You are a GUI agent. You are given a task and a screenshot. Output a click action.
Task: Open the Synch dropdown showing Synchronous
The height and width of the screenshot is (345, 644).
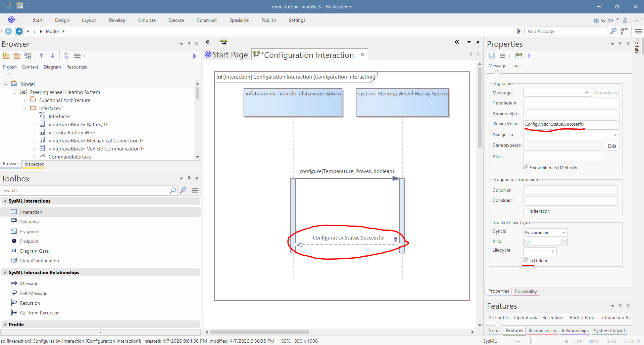click(545, 232)
